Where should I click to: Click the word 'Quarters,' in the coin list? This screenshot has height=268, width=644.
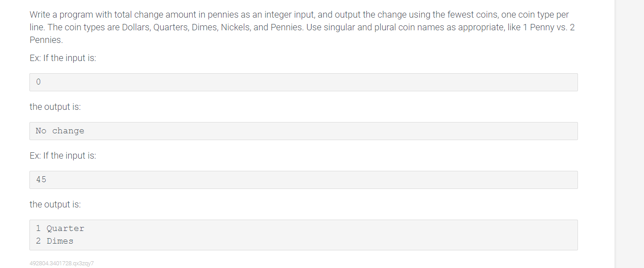point(170,27)
